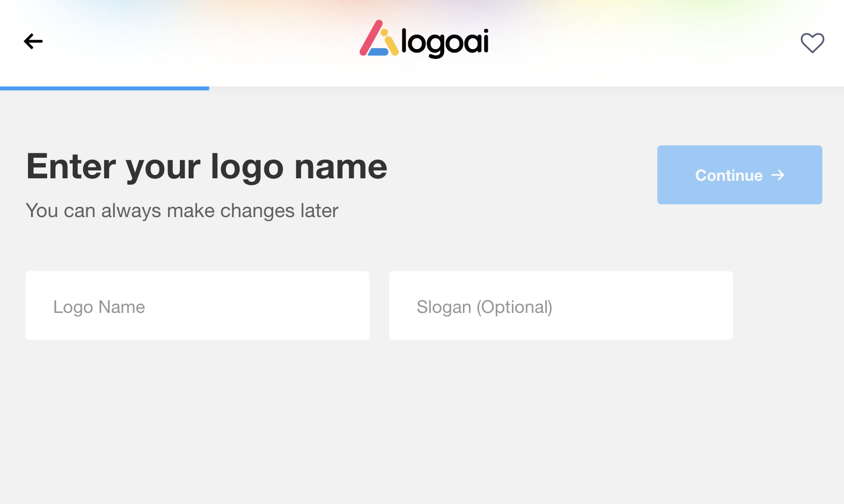Click the Logo Name placeholder text
844x504 pixels.
coord(99,307)
